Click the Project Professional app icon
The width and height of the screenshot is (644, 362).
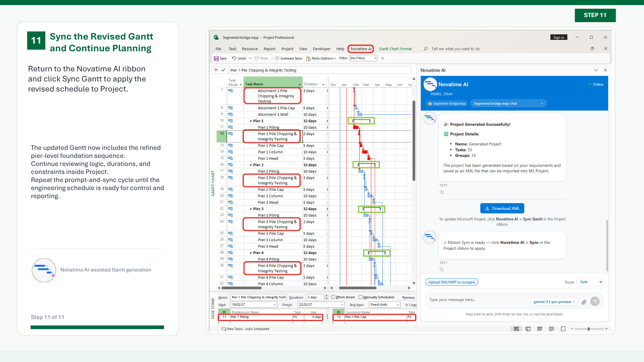click(216, 38)
